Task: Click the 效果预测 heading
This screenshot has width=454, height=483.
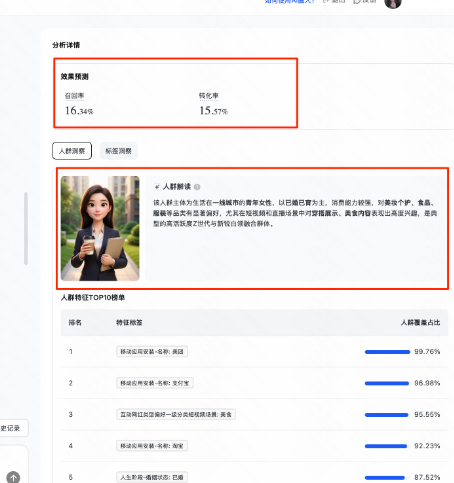Action: (74, 77)
